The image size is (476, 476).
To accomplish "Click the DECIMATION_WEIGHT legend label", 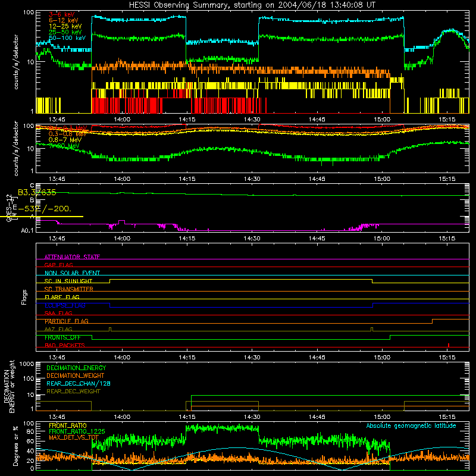I will click(76, 375).
